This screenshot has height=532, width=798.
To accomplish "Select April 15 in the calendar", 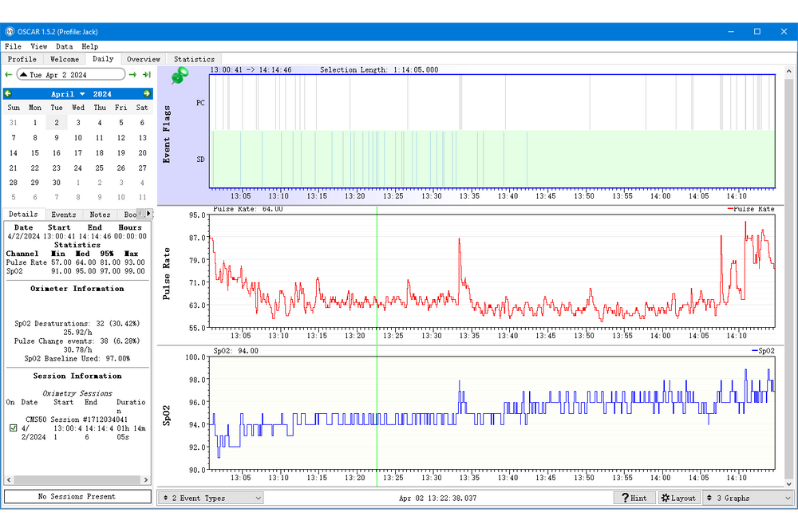I will (x=34, y=152).
